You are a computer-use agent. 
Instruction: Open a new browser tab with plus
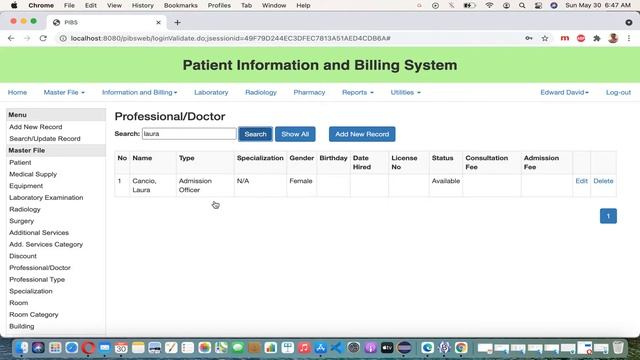(x=177, y=22)
